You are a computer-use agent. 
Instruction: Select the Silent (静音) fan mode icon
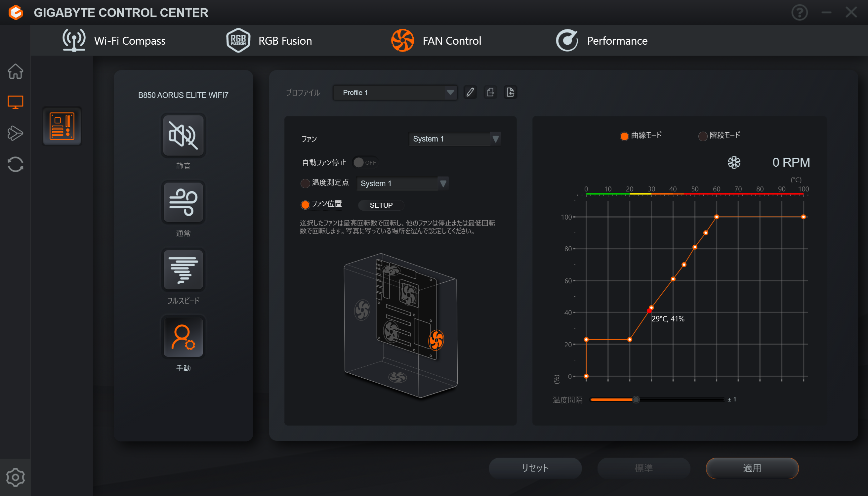coord(183,136)
